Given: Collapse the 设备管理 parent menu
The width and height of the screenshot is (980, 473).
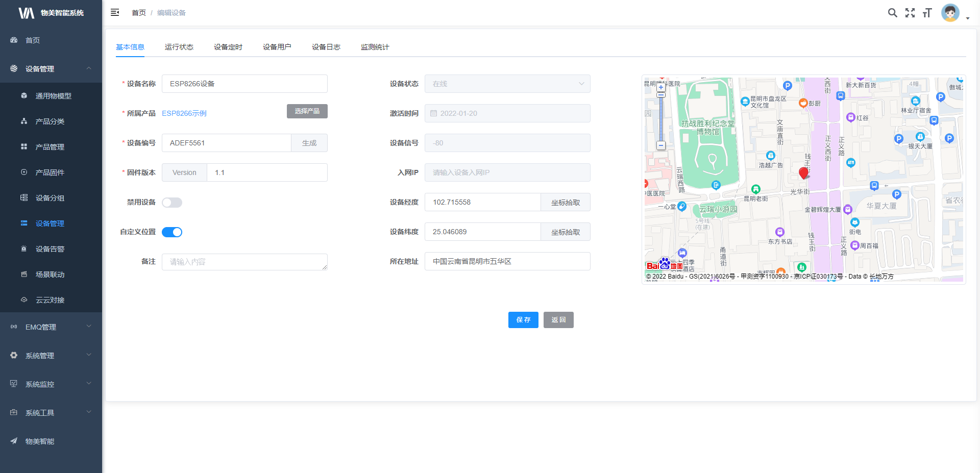Looking at the screenshot, I should [51, 68].
